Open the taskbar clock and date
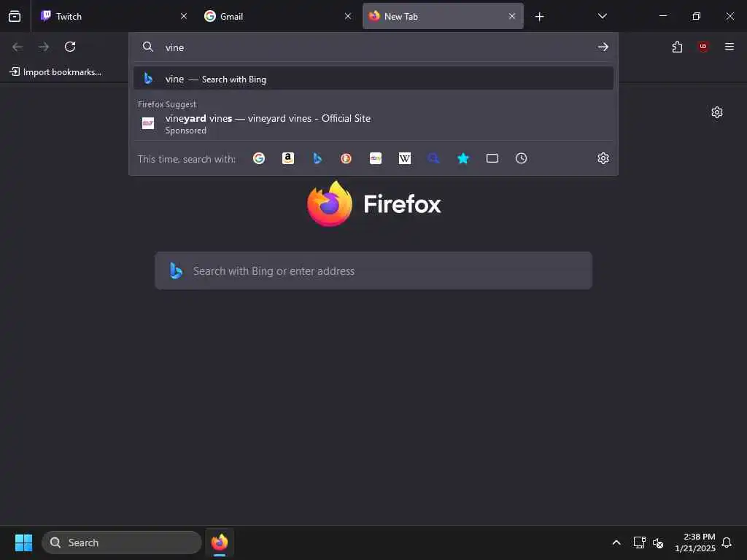 [694, 542]
